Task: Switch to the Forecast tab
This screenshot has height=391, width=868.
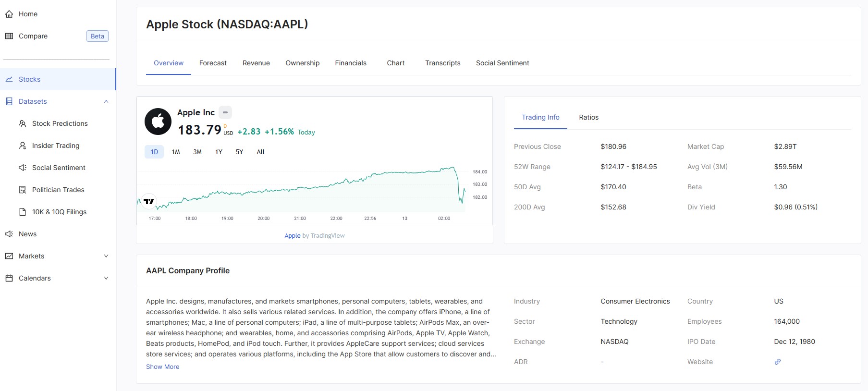Action: point(213,63)
